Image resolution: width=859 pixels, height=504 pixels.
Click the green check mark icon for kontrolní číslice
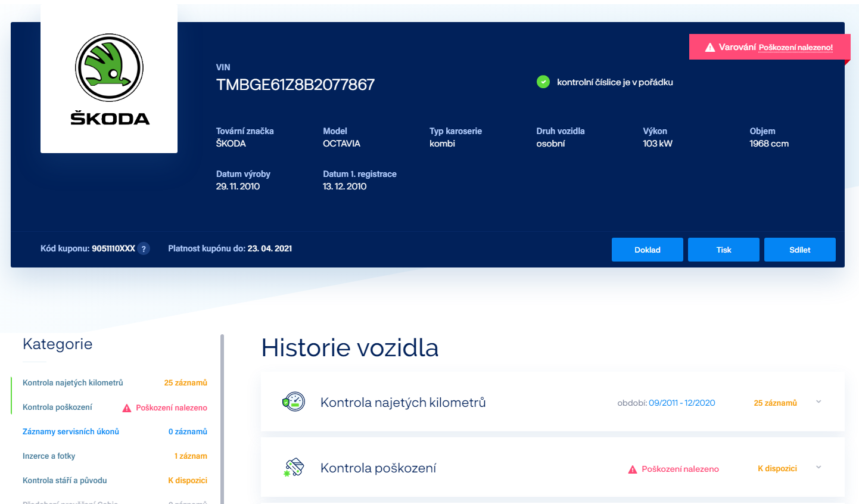click(x=543, y=82)
